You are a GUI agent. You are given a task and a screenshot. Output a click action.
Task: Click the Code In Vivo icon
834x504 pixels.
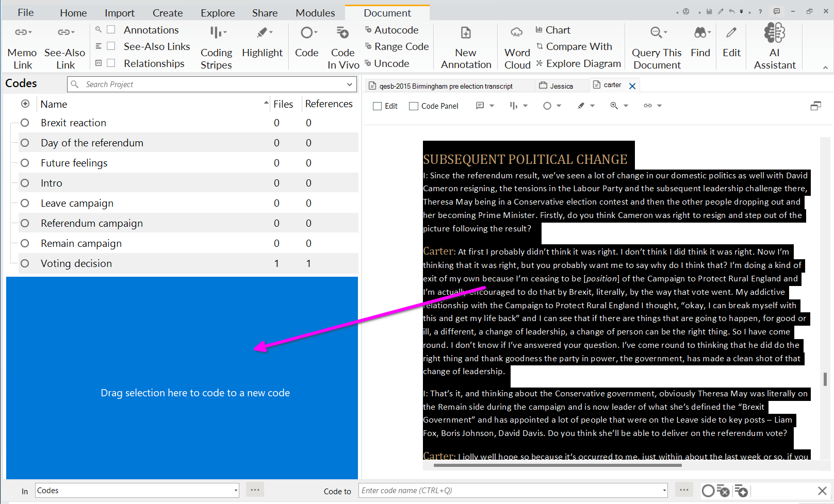[342, 34]
